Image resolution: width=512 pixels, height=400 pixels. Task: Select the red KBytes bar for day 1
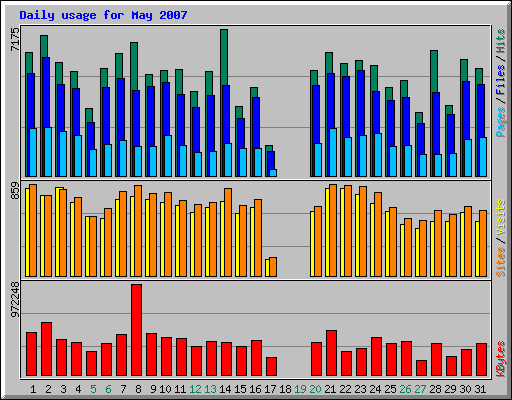pyautogui.click(x=31, y=354)
